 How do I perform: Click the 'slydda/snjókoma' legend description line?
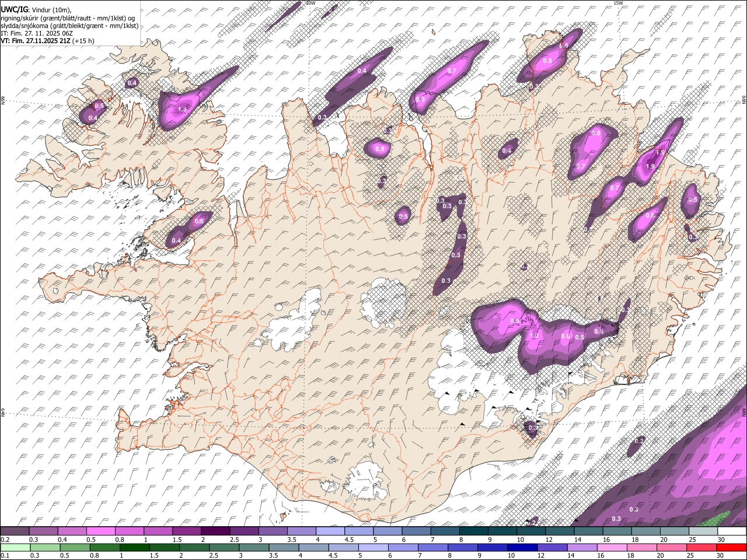[69, 26]
